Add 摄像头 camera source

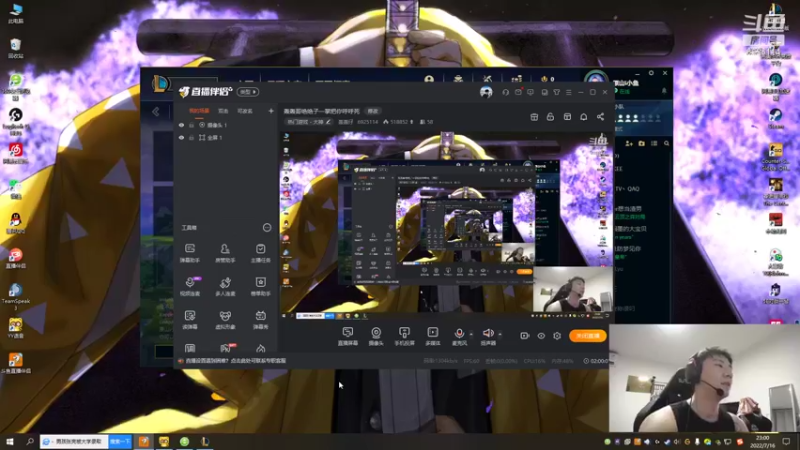[x=376, y=336]
